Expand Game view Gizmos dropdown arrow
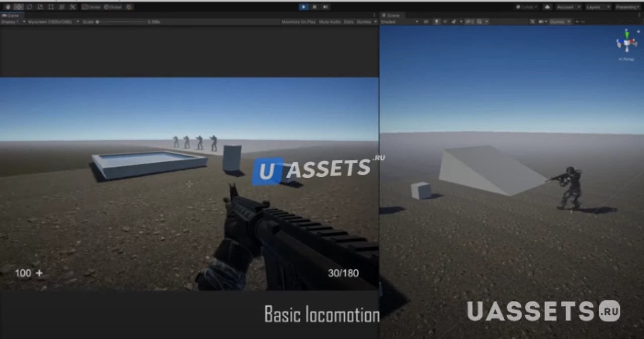 tap(375, 22)
